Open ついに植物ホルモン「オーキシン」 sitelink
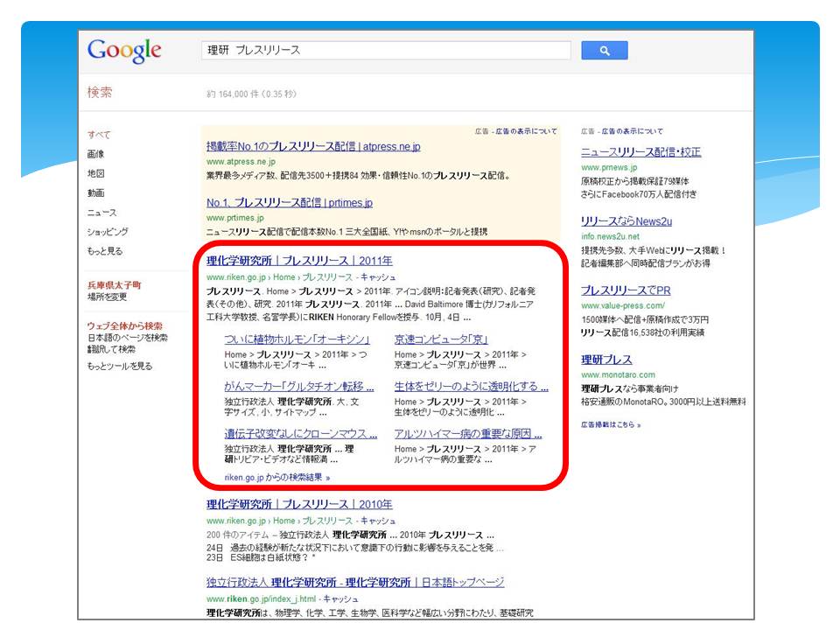The height and width of the screenshot is (630, 840). click(x=297, y=339)
